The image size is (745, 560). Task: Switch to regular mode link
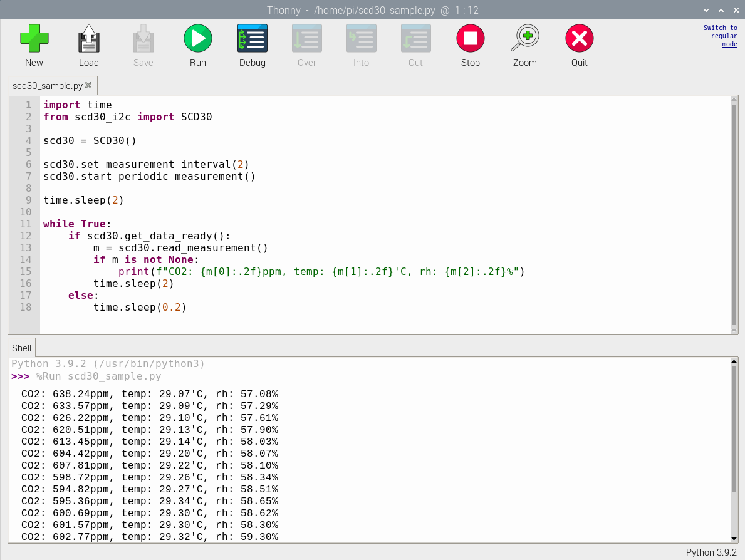click(x=721, y=36)
